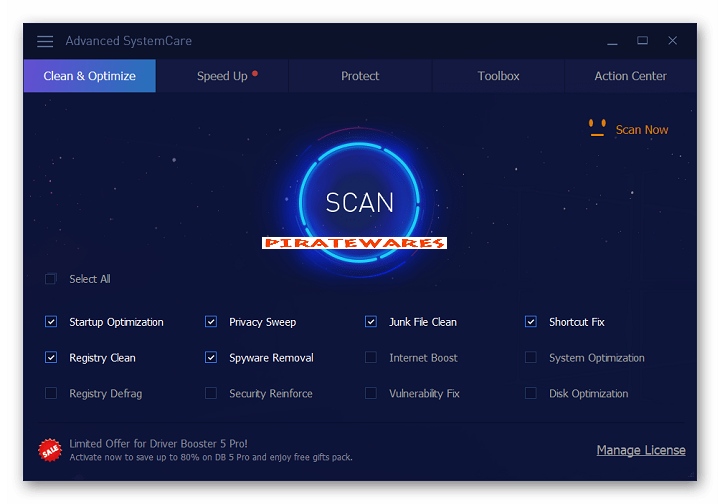The width and height of the screenshot is (720, 504).
Task: Click the Scan Now text
Action: (x=641, y=130)
